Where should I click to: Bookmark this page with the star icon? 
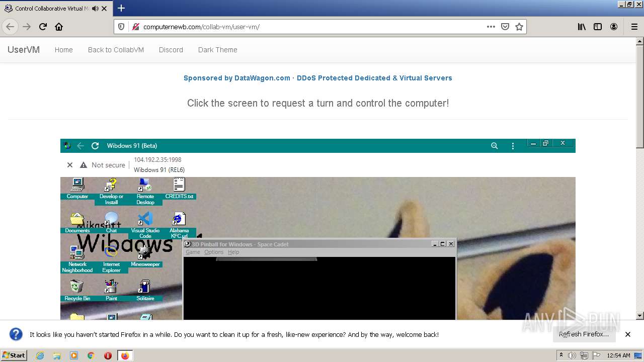pos(519,27)
